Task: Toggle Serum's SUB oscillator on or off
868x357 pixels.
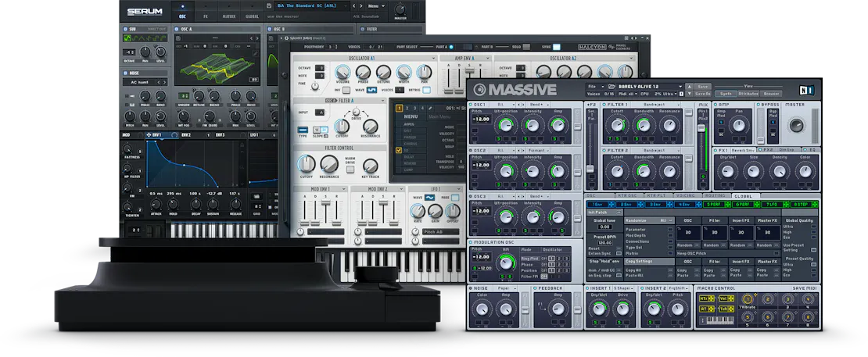Action: click(124, 30)
